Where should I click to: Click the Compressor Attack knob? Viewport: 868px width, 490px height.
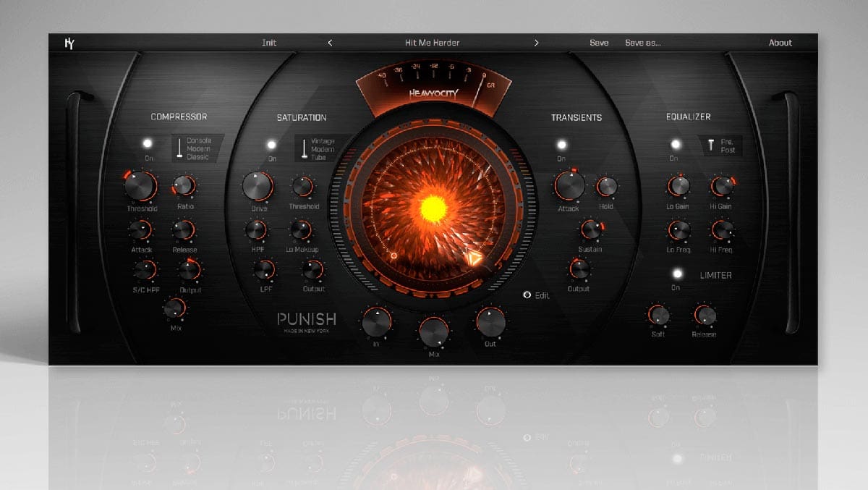click(x=140, y=231)
